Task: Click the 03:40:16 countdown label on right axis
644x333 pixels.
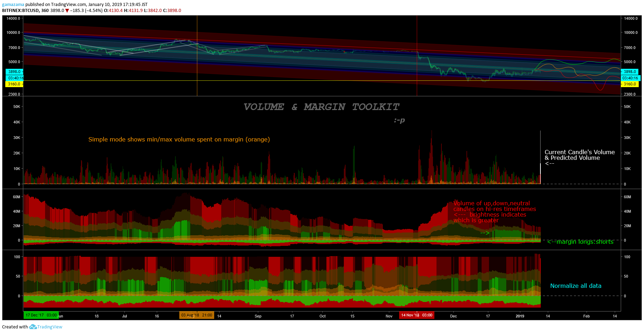Action: [x=630, y=78]
